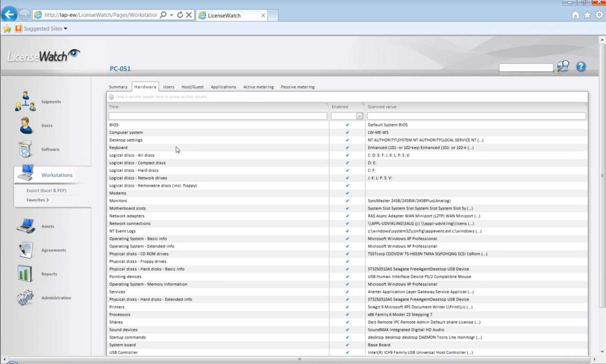Toggle the Enabled check for NT Event Logs
Viewport: 606px width, 364px height.
(347, 231)
